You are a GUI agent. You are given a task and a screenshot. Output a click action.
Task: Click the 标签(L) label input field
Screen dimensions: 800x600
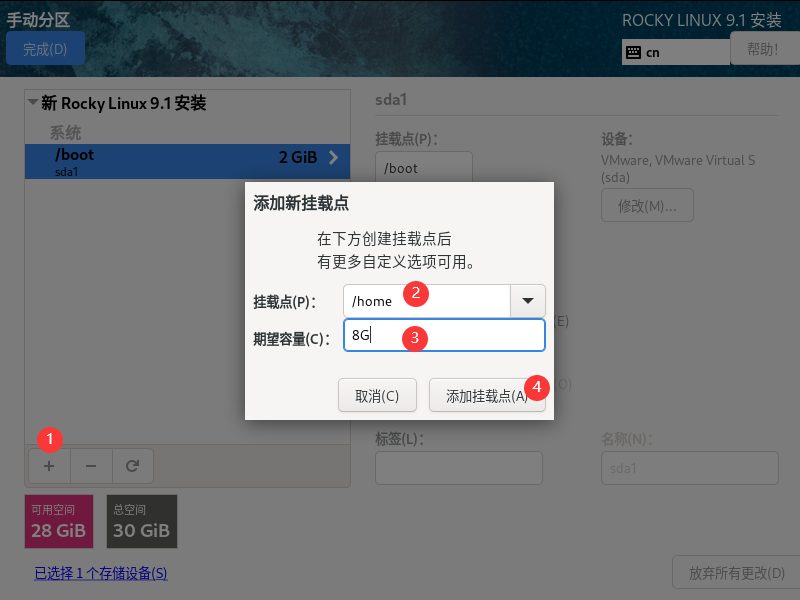coord(458,467)
